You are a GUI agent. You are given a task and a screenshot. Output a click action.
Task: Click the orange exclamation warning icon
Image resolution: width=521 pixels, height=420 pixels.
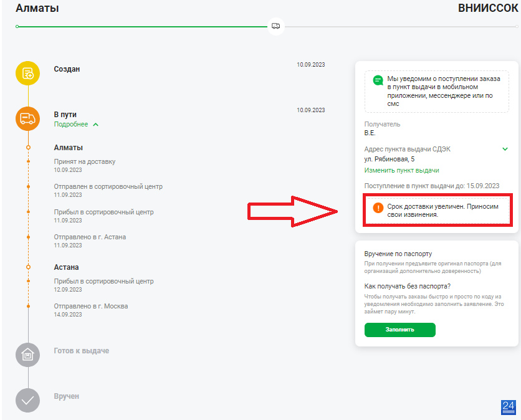(378, 208)
